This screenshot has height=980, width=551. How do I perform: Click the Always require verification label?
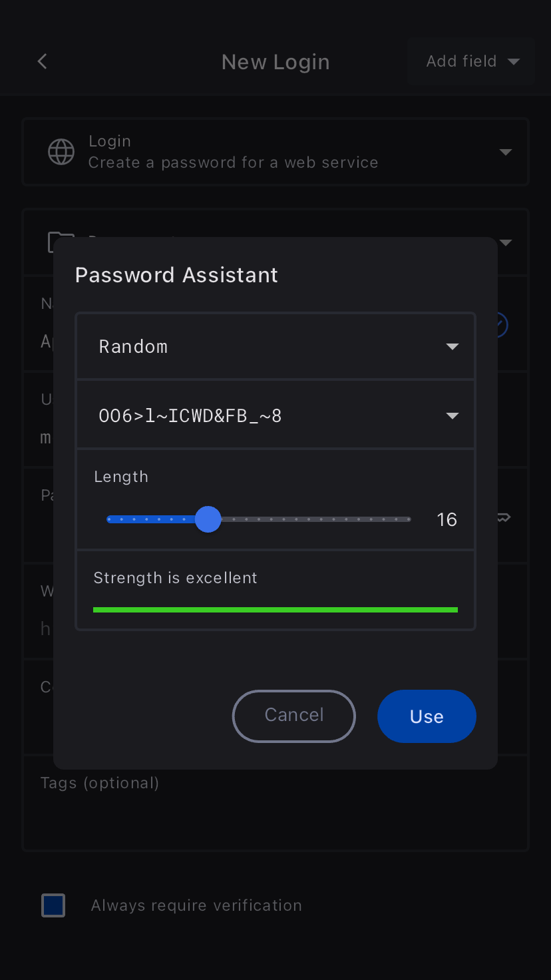click(x=196, y=905)
